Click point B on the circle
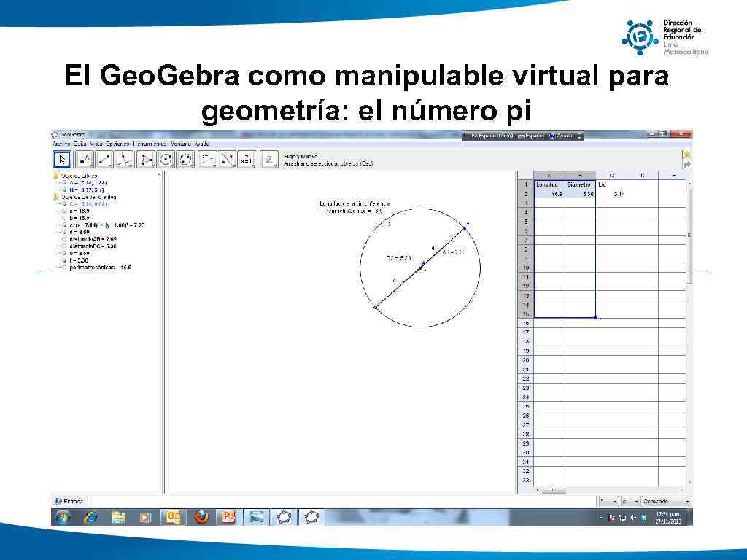747x560 pixels. [465, 229]
